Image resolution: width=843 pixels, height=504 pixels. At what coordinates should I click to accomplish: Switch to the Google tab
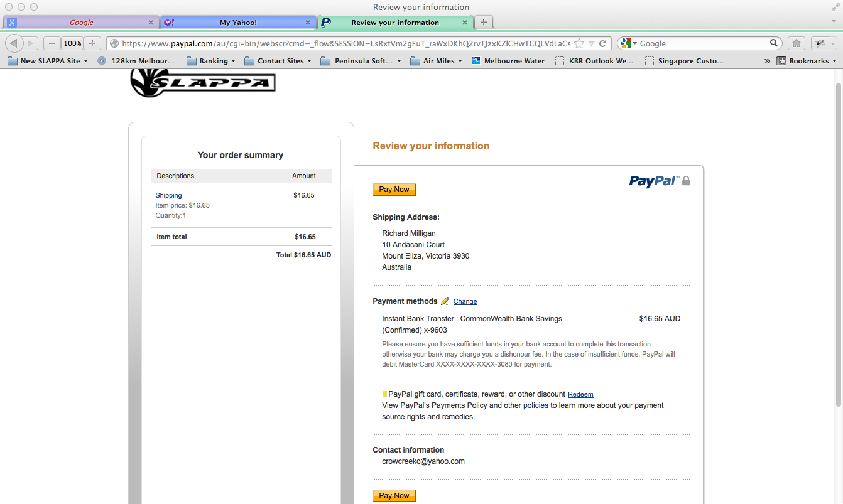(81, 23)
